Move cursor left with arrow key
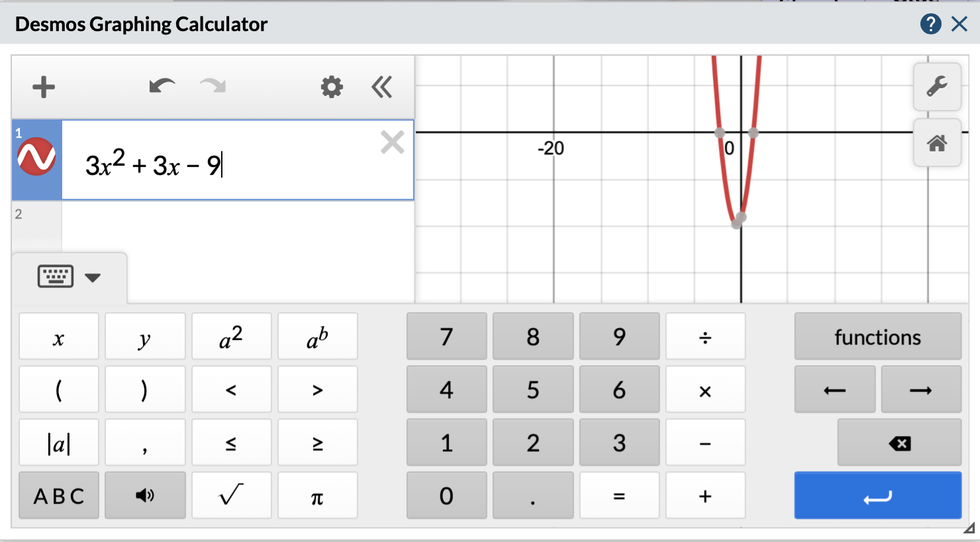The width and height of the screenshot is (980, 542). (x=835, y=390)
